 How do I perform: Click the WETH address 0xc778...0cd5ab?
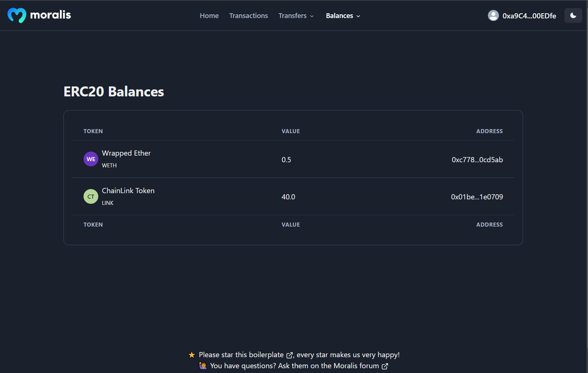click(477, 160)
